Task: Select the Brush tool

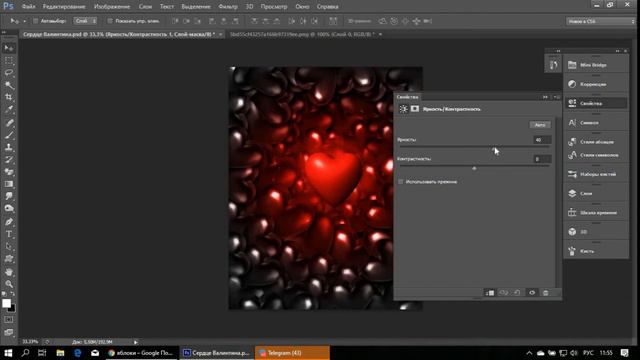Action: [9, 135]
